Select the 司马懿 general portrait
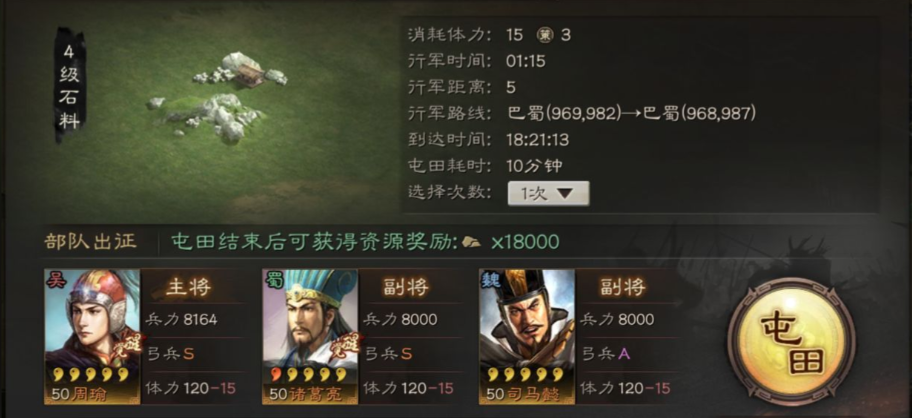 coord(527,337)
